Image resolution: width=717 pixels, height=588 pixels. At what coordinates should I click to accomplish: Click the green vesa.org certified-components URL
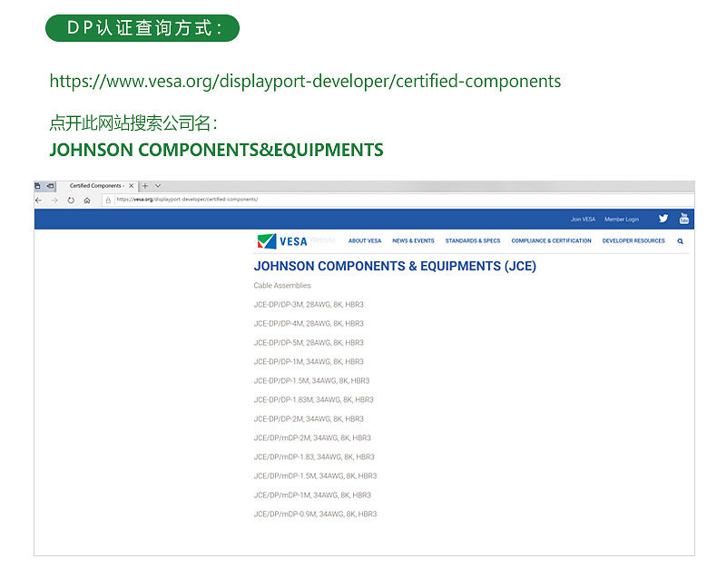point(305,82)
